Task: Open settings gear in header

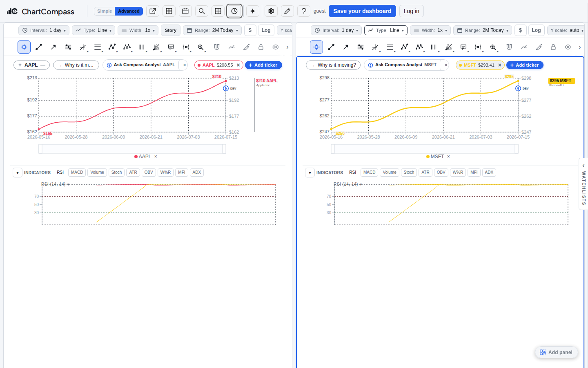Action: 271,11
